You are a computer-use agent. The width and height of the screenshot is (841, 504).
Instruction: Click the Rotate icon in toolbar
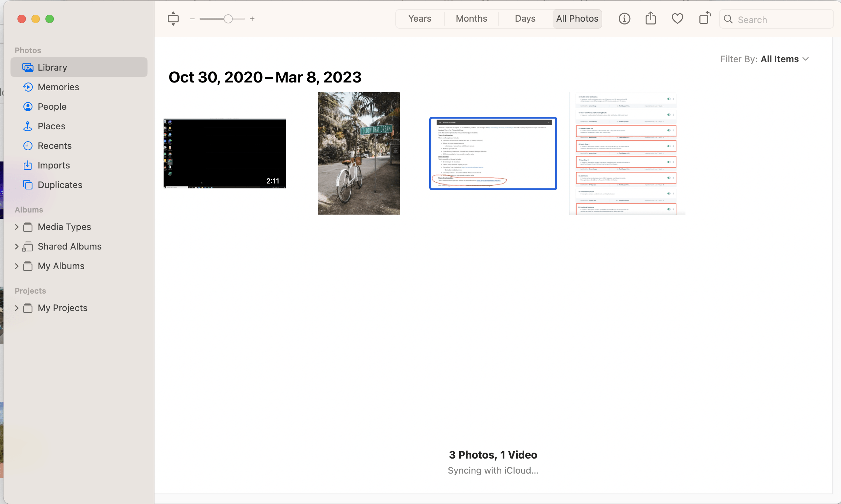(x=705, y=19)
